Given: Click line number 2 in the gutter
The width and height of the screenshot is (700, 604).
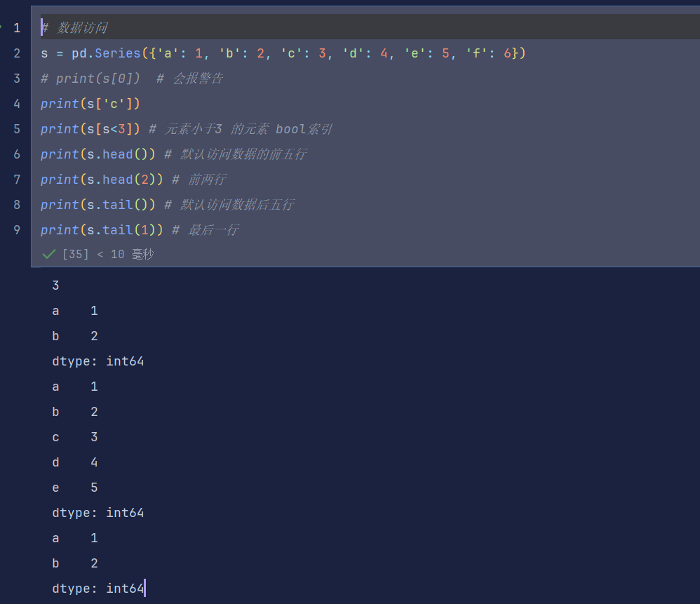Looking at the screenshot, I should point(17,53).
